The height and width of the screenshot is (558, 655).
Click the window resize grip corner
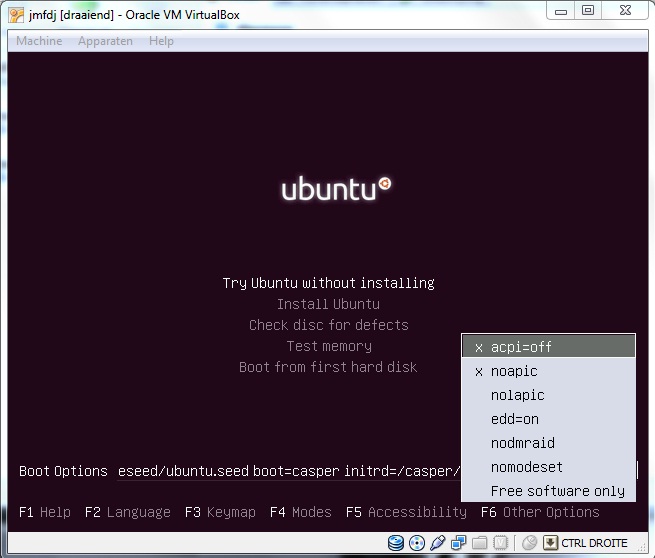click(642, 545)
